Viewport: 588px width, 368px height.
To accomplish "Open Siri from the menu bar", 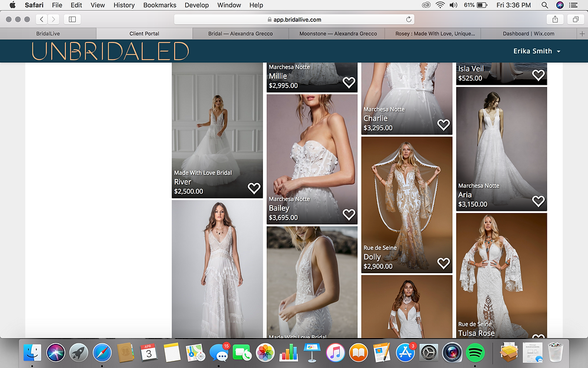I will 560,5.
